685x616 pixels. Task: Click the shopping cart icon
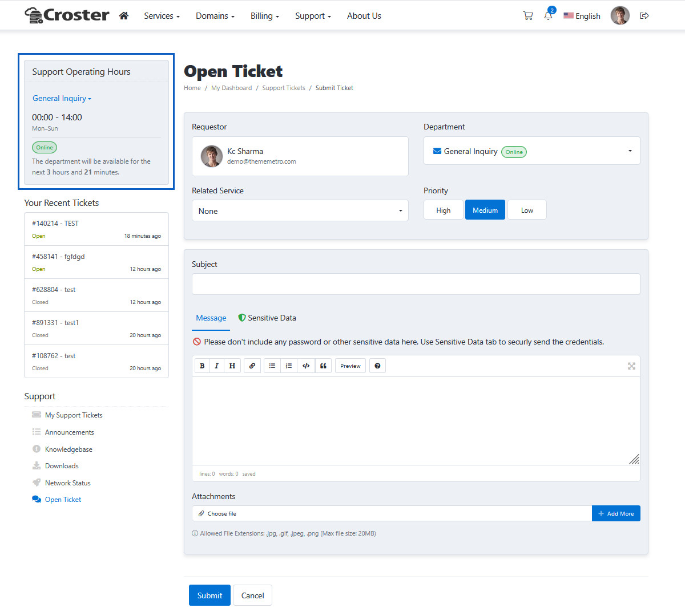(x=527, y=16)
